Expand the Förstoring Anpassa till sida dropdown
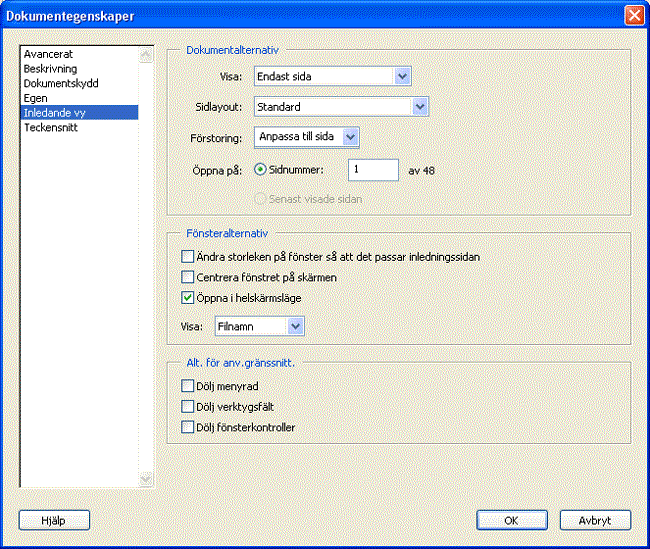This screenshot has height=549, width=650. pyautogui.click(x=349, y=137)
